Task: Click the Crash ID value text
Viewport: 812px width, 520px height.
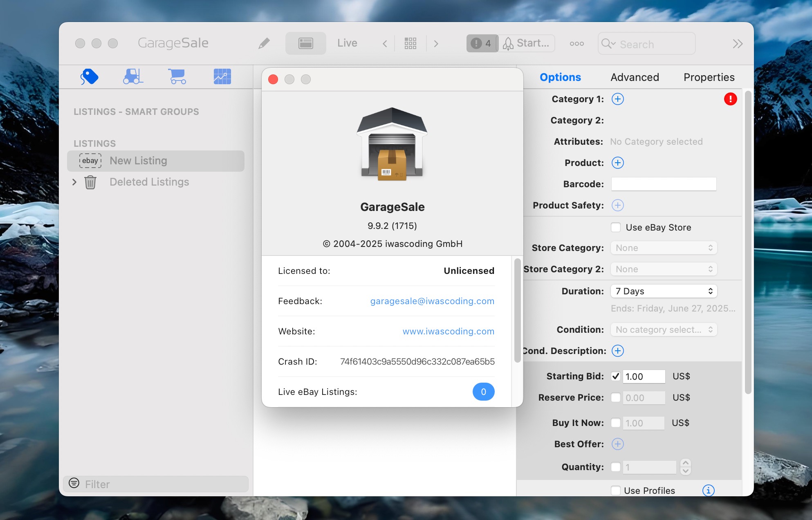Action: (417, 362)
